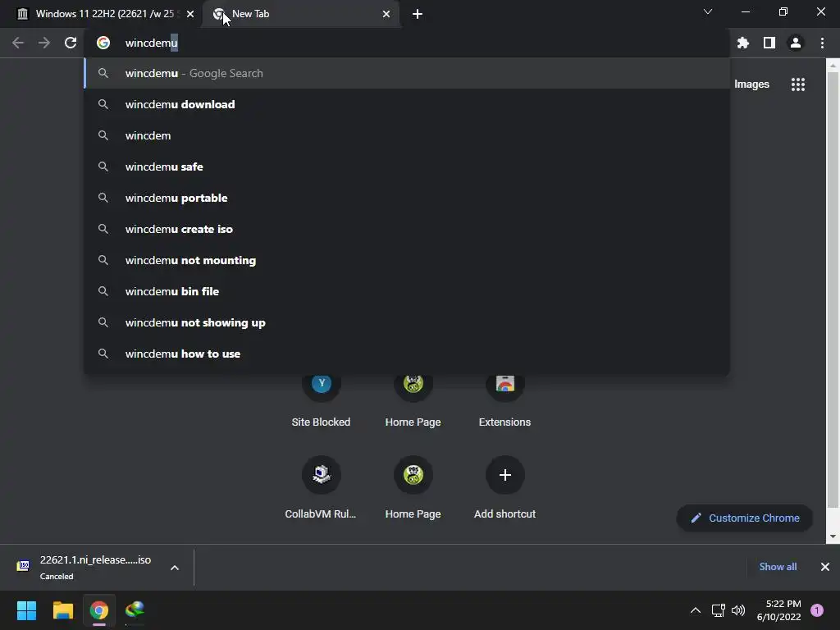Select the wincdemu how to use suggestion
The width and height of the screenshot is (840, 630).
click(407, 354)
